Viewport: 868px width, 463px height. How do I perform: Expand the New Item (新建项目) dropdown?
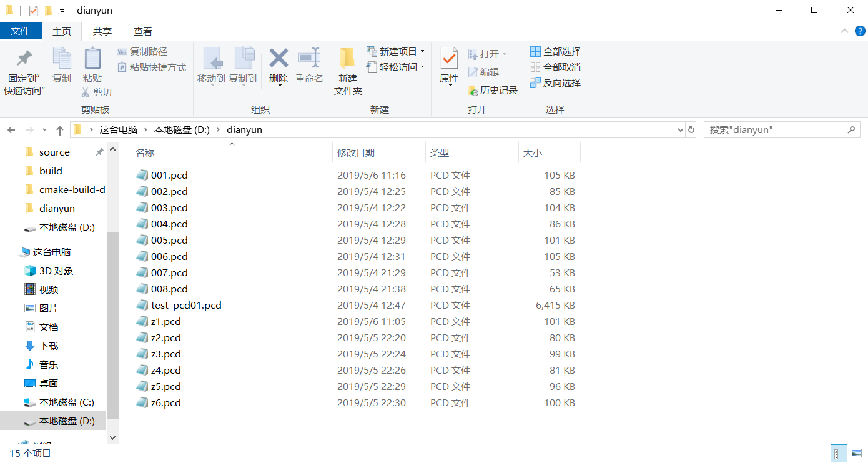(x=422, y=51)
